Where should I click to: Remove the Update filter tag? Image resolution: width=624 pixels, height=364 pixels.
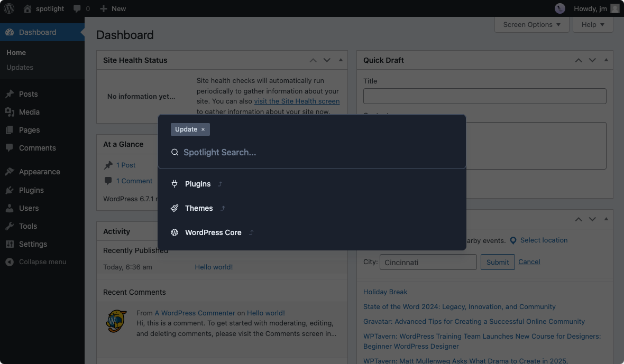pos(203,129)
